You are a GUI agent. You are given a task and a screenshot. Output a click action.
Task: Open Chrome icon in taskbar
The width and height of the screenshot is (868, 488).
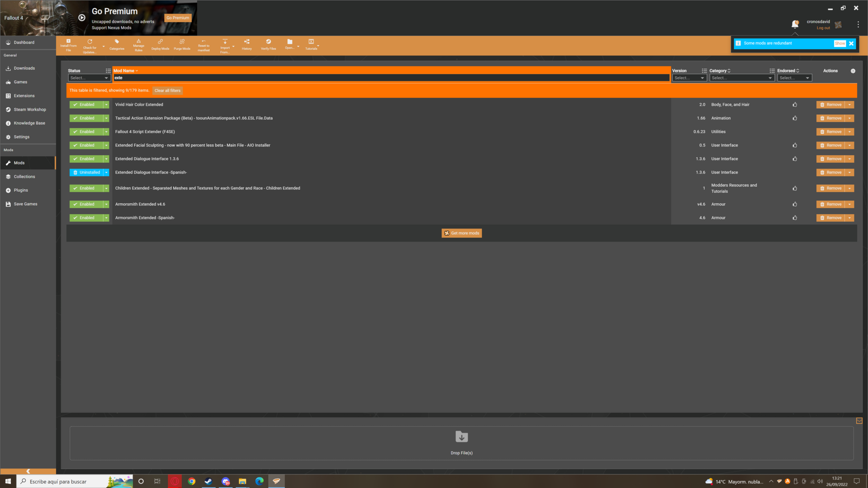pyautogui.click(x=192, y=481)
